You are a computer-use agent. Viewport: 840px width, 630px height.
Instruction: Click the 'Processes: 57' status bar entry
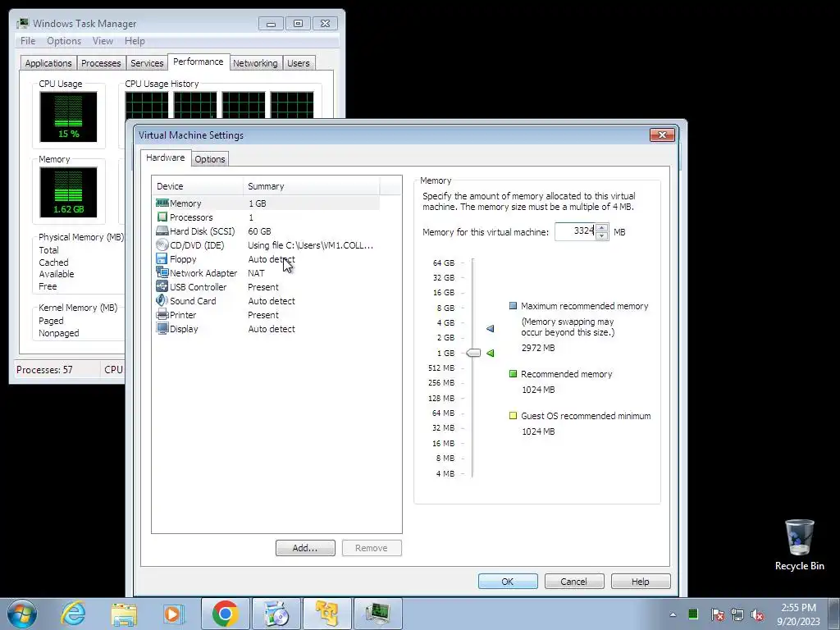44,370
